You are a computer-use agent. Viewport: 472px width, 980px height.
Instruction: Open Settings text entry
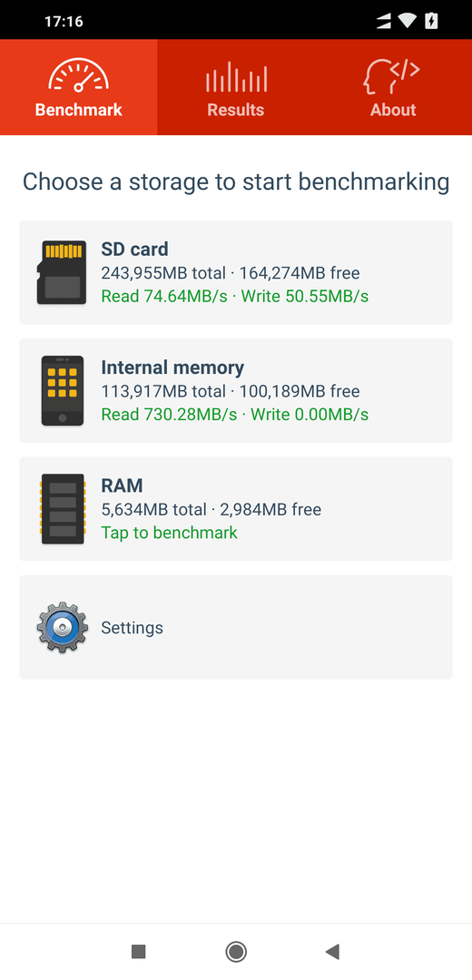tap(132, 628)
